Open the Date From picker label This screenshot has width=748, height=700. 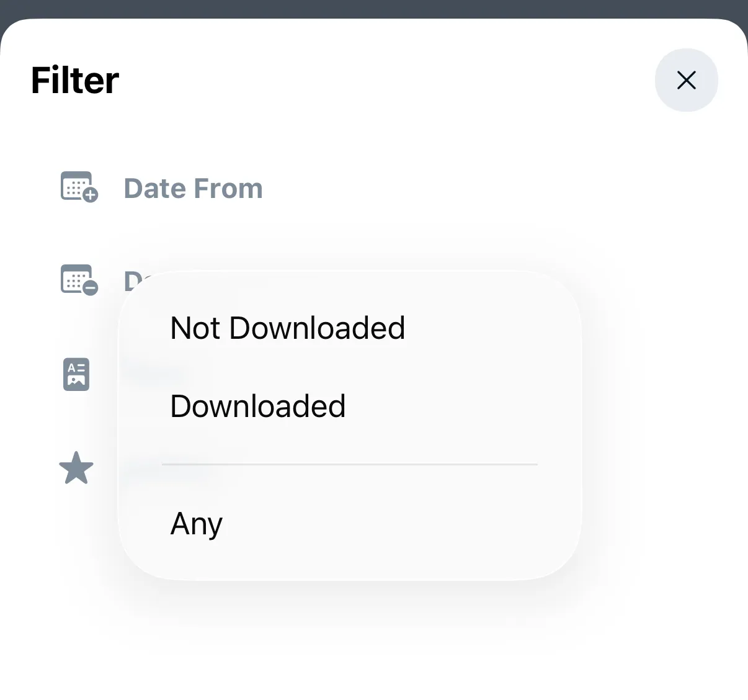coord(193,189)
